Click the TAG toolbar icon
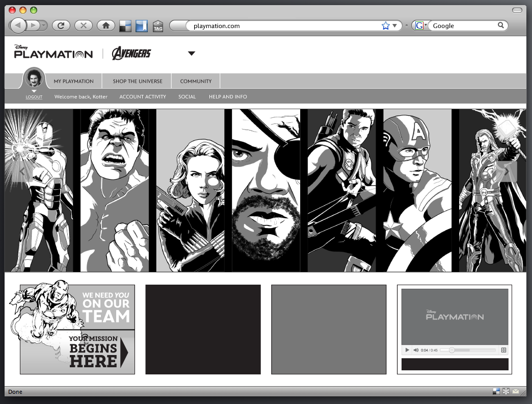The width and height of the screenshot is (532, 404). [x=158, y=26]
